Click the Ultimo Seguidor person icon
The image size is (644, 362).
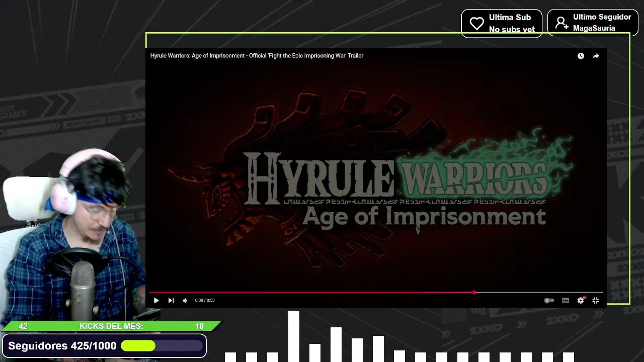click(x=561, y=23)
